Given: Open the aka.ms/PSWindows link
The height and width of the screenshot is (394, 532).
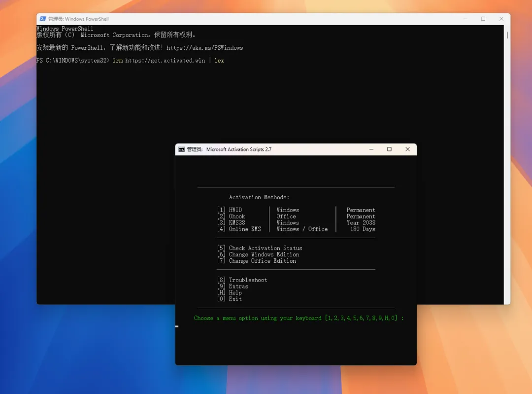Looking at the screenshot, I should pos(204,48).
